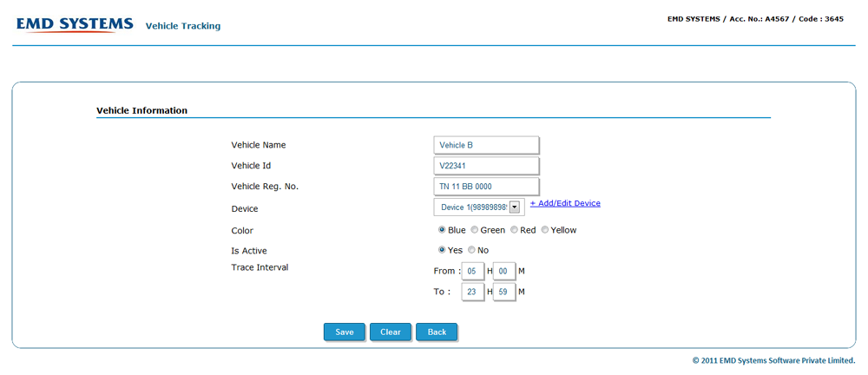Focus the Vehicle Name text field
Screen dimensions: 868x375
click(486, 145)
